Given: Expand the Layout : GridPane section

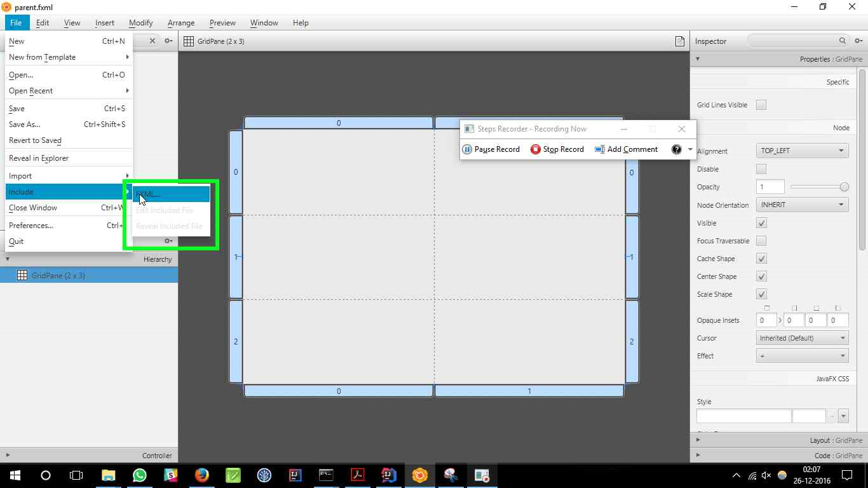Looking at the screenshot, I should click(x=698, y=440).
